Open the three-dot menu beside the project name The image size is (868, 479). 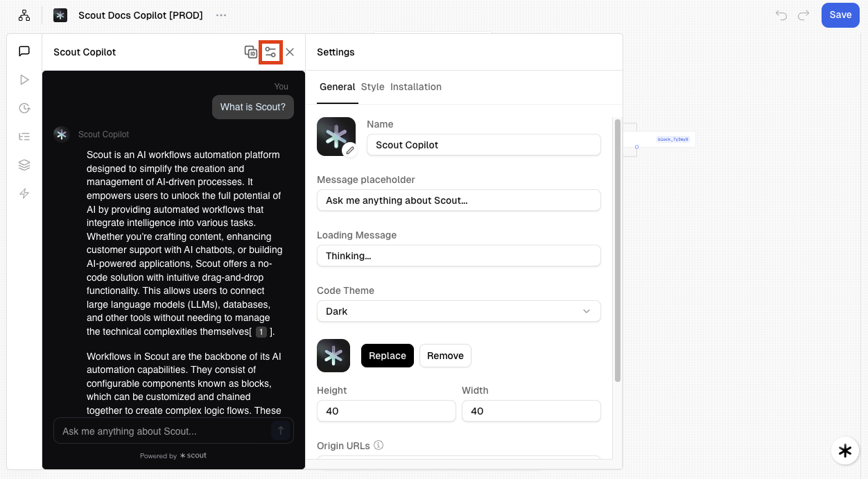221,15
